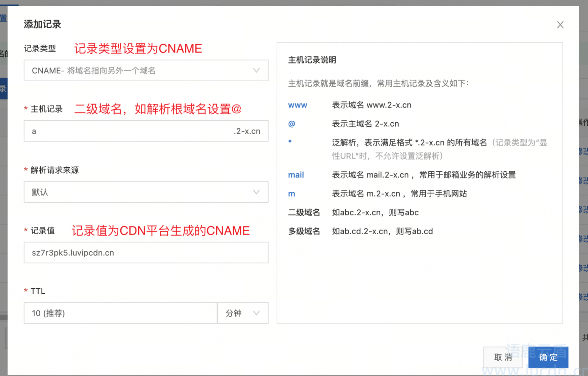Click the 解析请求来源 field label
The height and width of the screenshot is (376, 588).
54,170
